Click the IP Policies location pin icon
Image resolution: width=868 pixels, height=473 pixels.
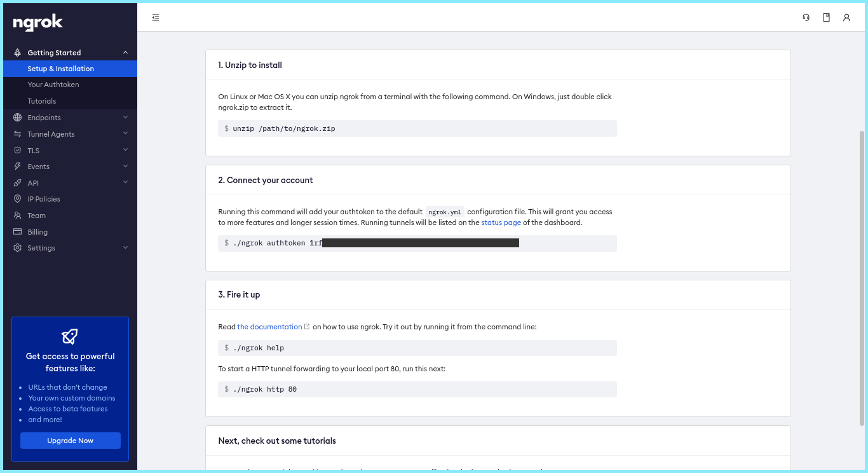coord(17,199)
